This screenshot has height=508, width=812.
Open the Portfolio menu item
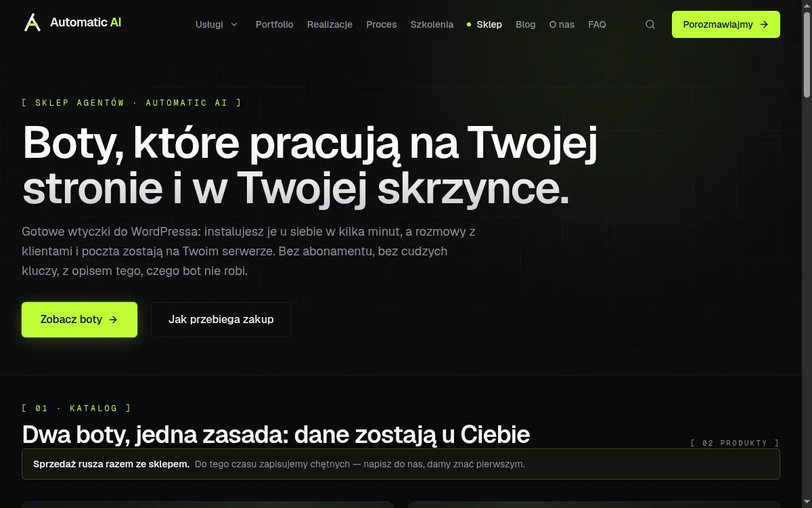275,24
